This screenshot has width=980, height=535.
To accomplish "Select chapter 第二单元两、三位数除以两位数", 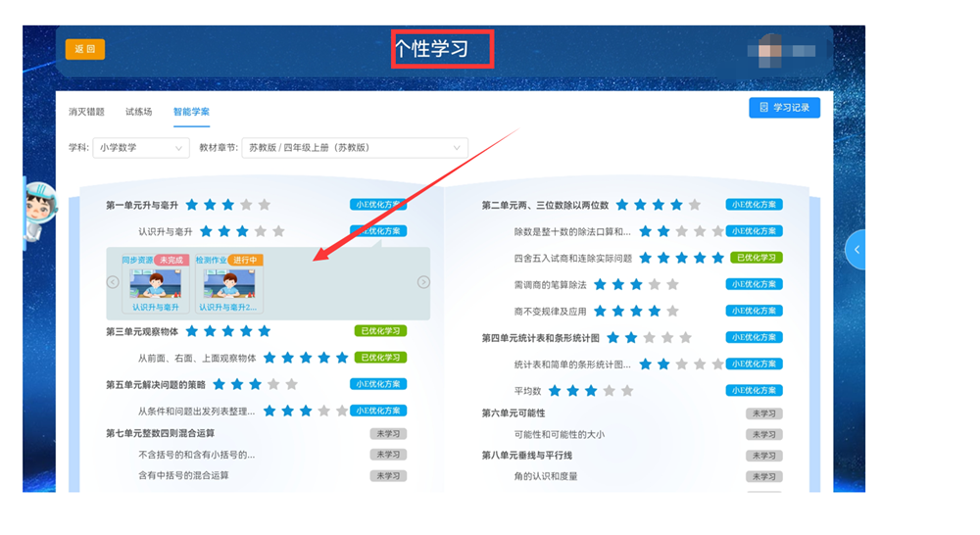I will coord(545,205).
